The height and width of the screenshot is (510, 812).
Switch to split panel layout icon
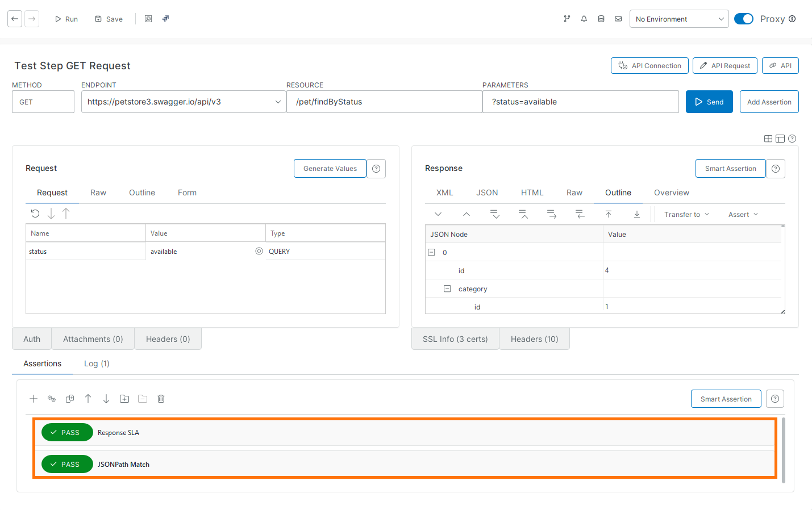pyautogui.click(x=780, y=139)
